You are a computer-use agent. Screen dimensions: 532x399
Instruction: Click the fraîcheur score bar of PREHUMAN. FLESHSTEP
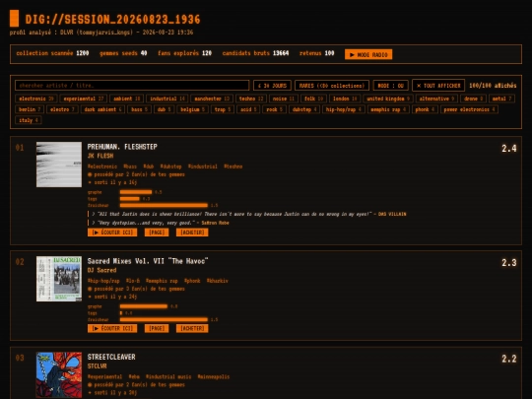click(164, 205)
